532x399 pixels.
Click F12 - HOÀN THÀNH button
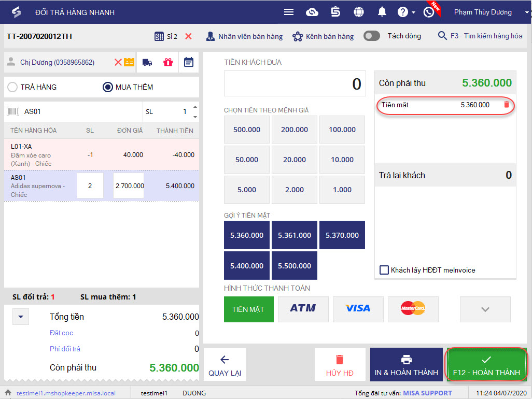[x=486, y=365]
